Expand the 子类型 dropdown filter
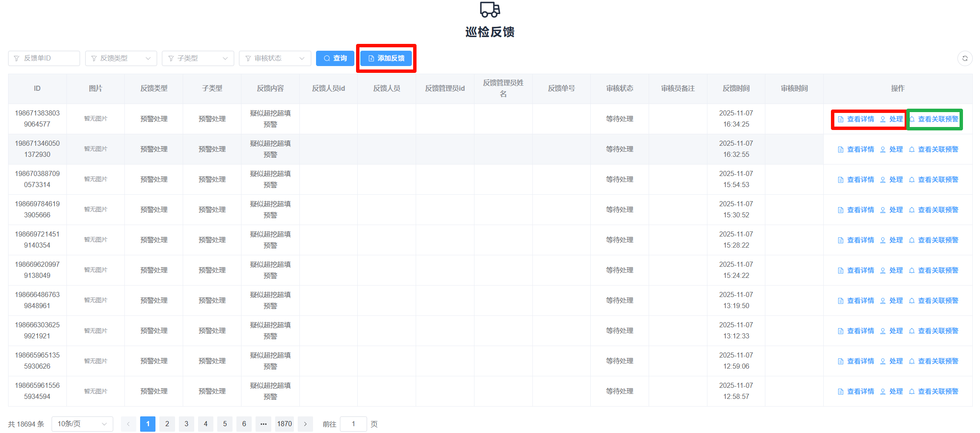The height and width of the screenshot is (433, 980). [198, 58]
